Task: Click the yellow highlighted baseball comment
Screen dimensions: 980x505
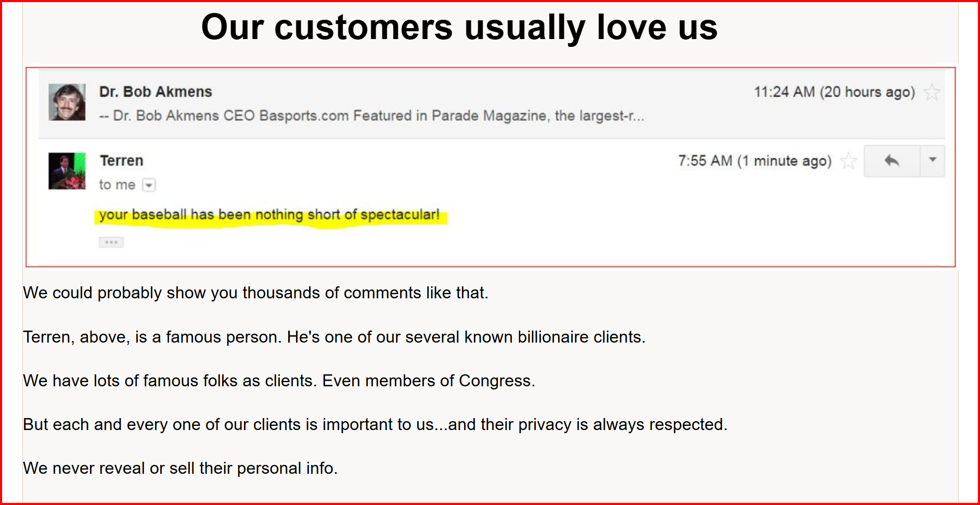Action: point(269,215)
